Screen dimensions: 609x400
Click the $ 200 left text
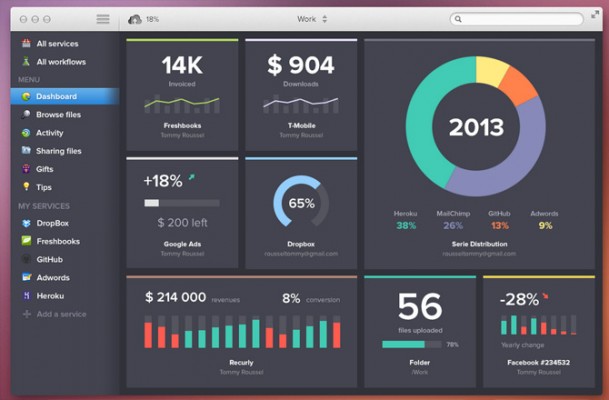(182, 223)
